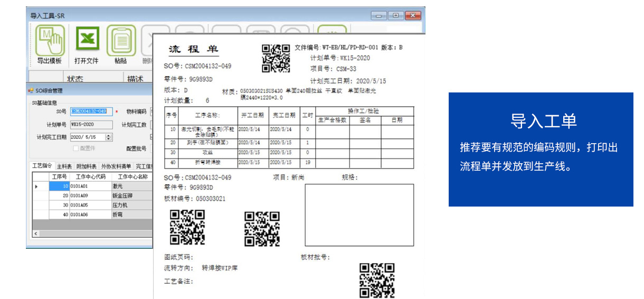Click the 项目号：CSM-33 text
This screenshot has width=644, height=299.
pyautogui.click(x=333, y=69)
